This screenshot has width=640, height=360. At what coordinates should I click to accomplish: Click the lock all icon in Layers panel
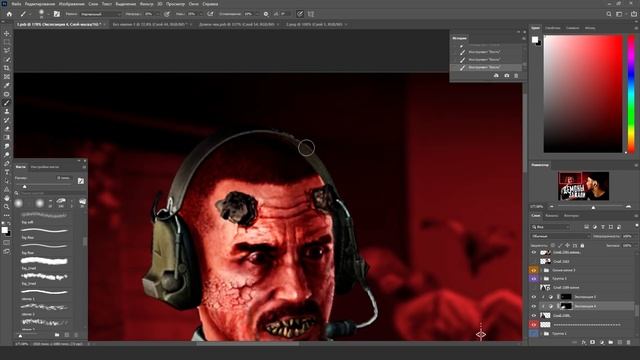click(x=582, y=245)
